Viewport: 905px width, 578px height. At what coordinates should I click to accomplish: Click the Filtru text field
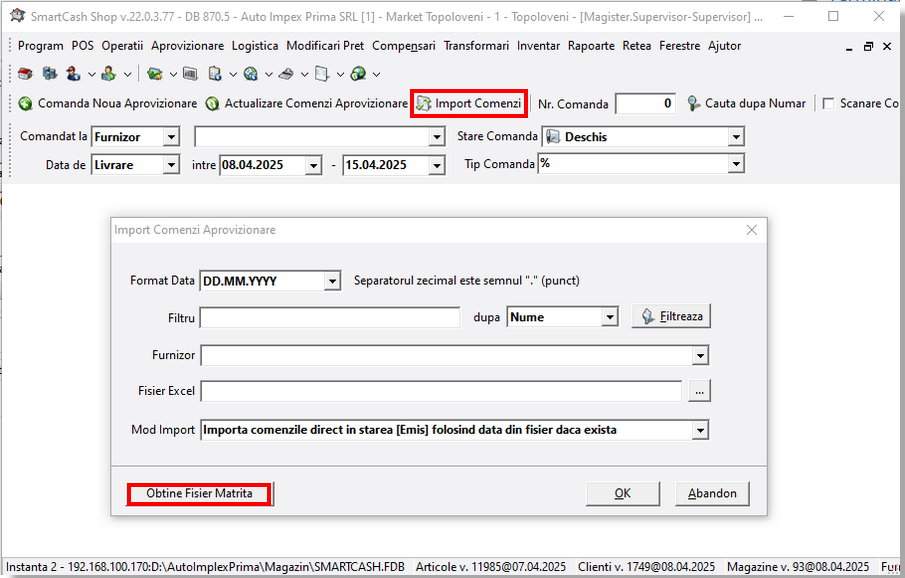click(330, 318)
